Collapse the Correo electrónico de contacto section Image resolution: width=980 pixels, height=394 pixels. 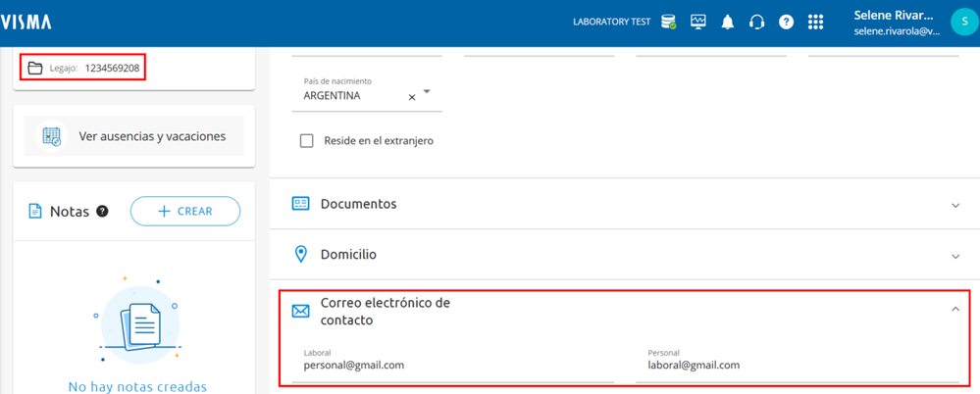pos(955,310)
